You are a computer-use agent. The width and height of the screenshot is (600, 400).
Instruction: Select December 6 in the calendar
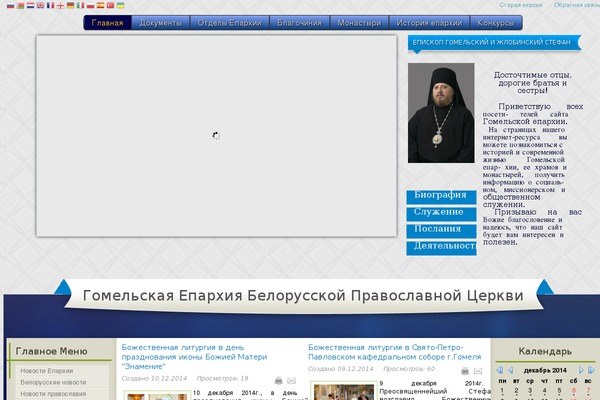point(574,390)
